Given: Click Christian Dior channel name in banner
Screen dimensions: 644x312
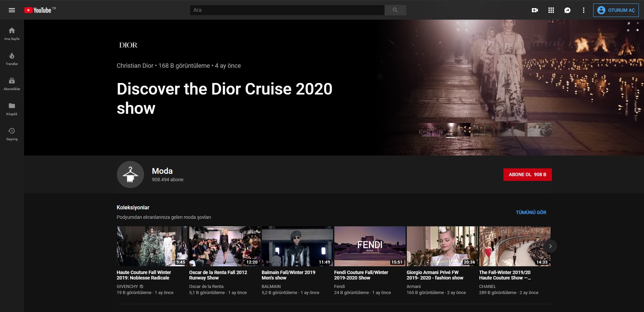Looking at the screenshot, I should tap(135, 66).
